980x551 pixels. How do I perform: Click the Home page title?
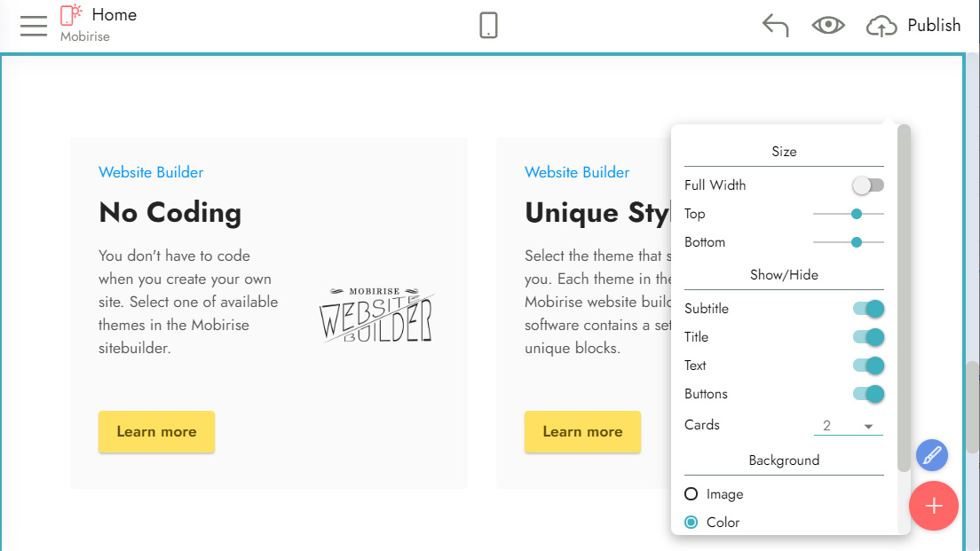[x=115, y=14]
